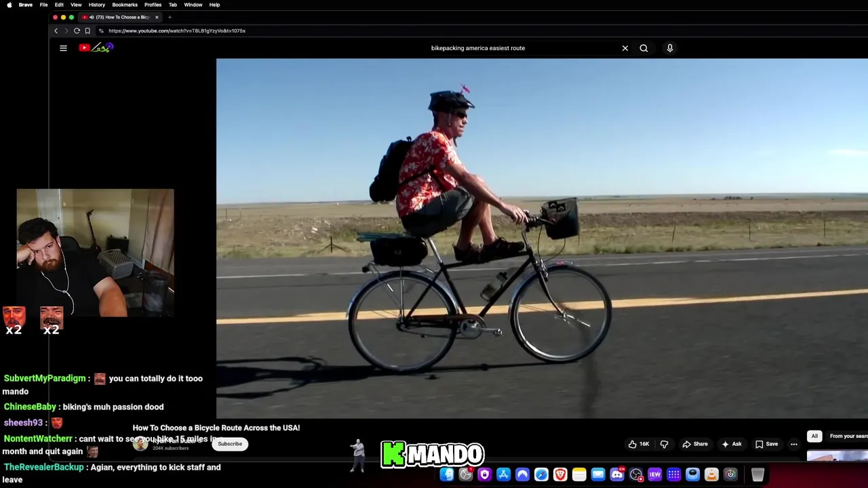Subscribe to the channel
Screen dimensions: 868x488
pyautogui.click(x=230, y=444)
